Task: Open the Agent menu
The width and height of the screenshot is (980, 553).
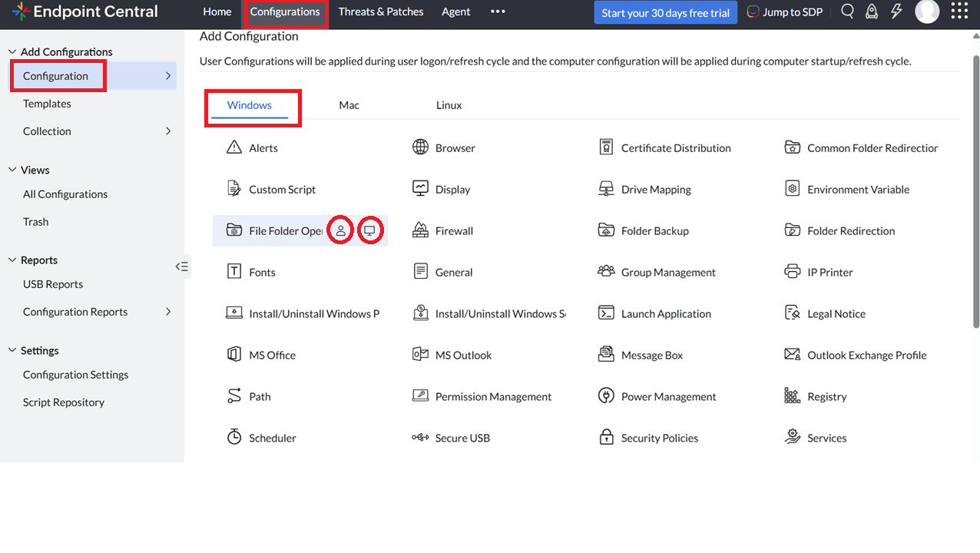Action: 456,12
